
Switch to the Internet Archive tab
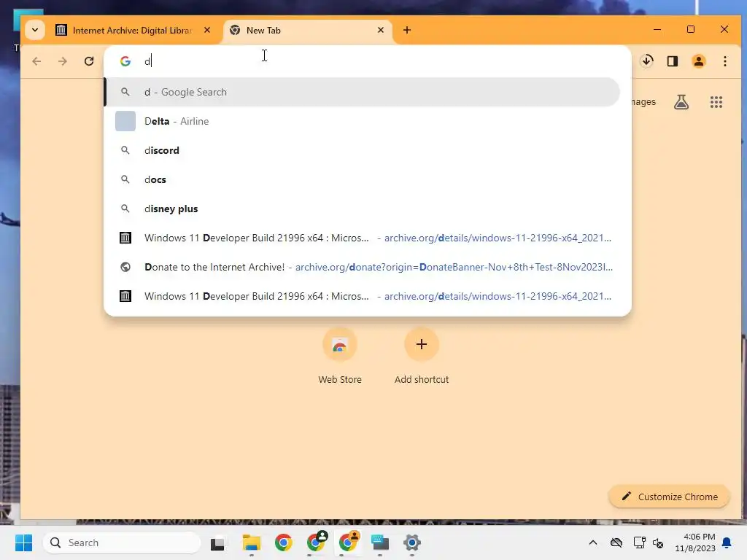133,31
